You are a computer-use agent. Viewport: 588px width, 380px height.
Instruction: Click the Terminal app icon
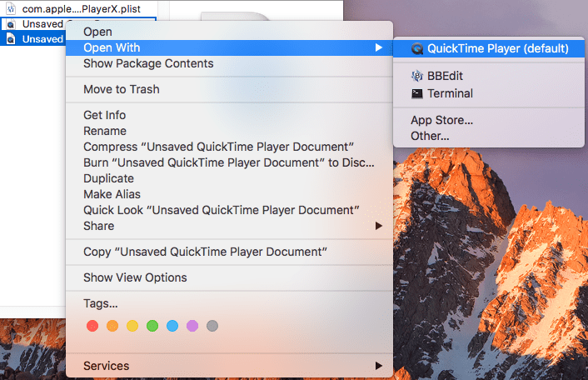[x=417, y=93]
